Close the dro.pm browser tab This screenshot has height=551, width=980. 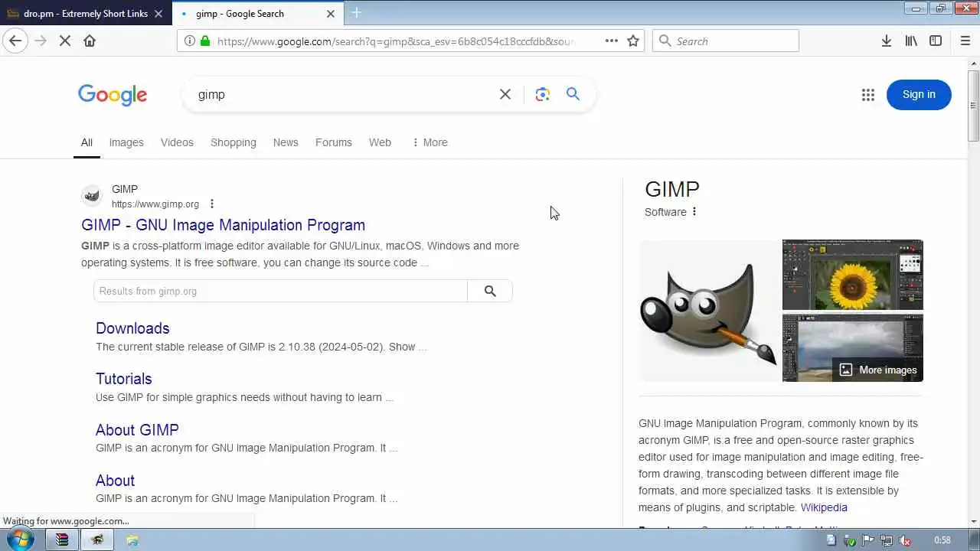point(158,13)
